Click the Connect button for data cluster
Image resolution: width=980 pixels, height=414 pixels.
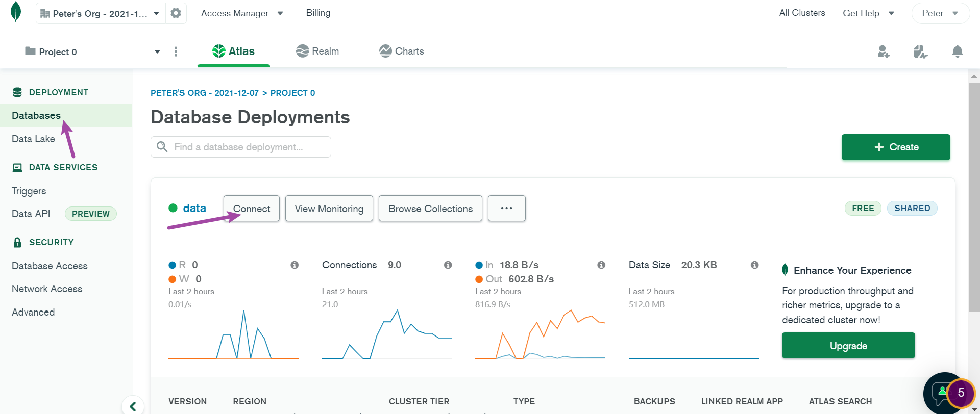[x=252, y=208]
